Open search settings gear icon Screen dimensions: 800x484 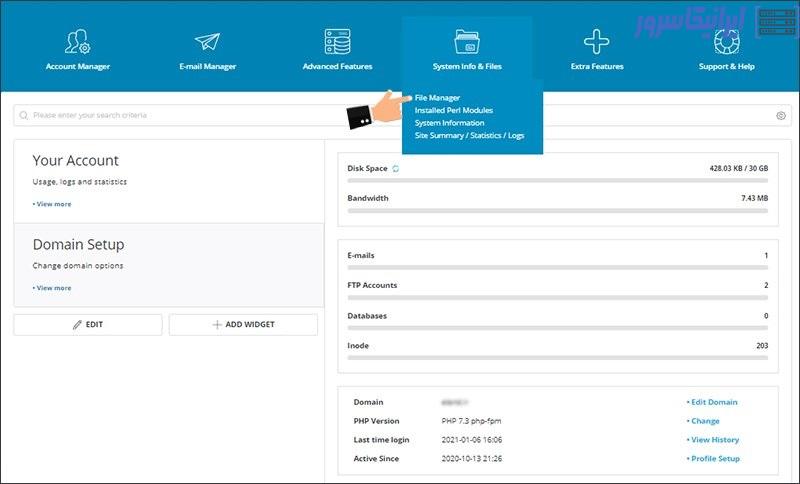(781, 116)
